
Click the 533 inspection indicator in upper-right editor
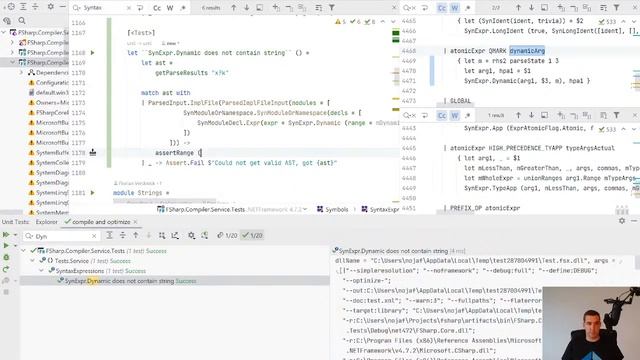607,21
